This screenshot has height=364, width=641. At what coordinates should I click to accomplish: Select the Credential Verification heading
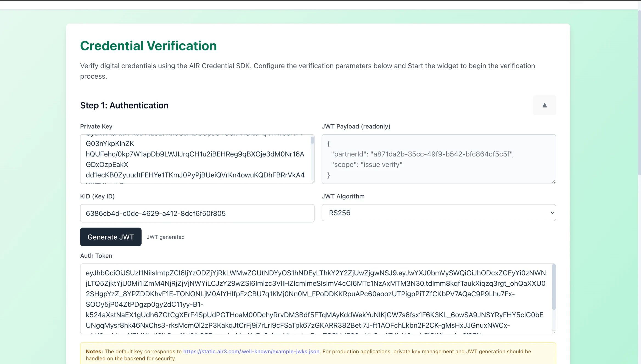click(x=148, y=46)
